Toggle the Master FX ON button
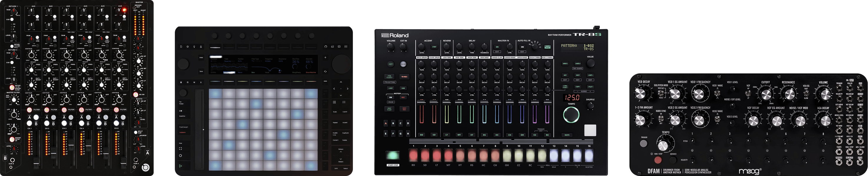Viewport: 868px width, 176px height. click(497, 47)
